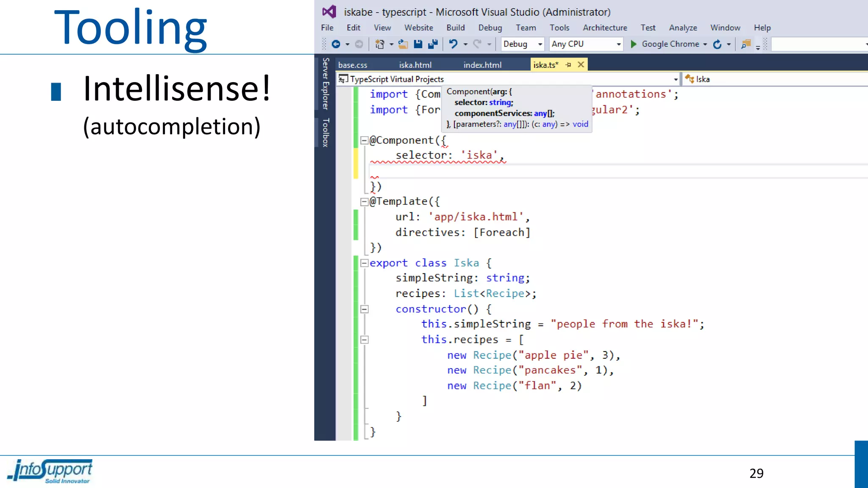868x488 pixels.
Task: Open the View menu
Action: (x=382, y=28)
